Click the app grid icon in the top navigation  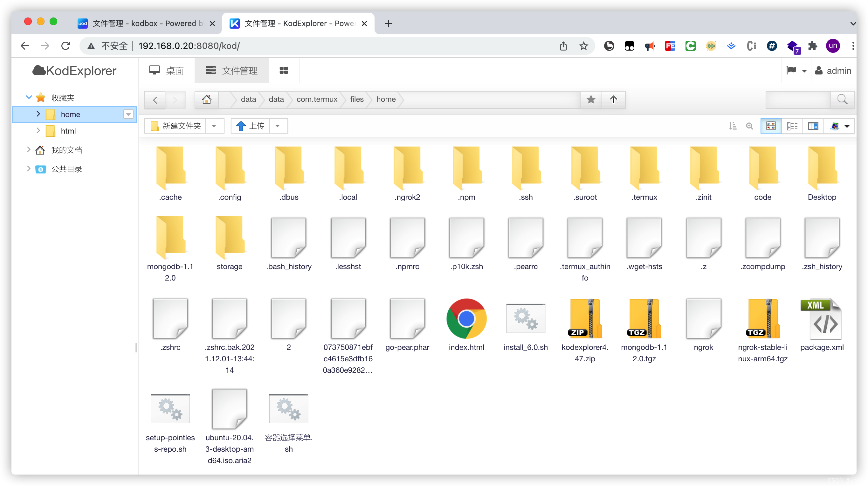[x=284, y=70]
